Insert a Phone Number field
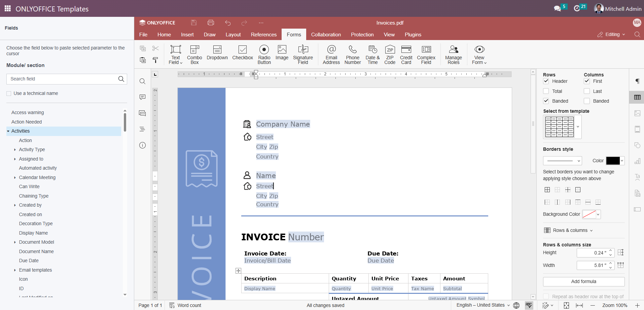 pyautogui.click(x=353, y=54)
